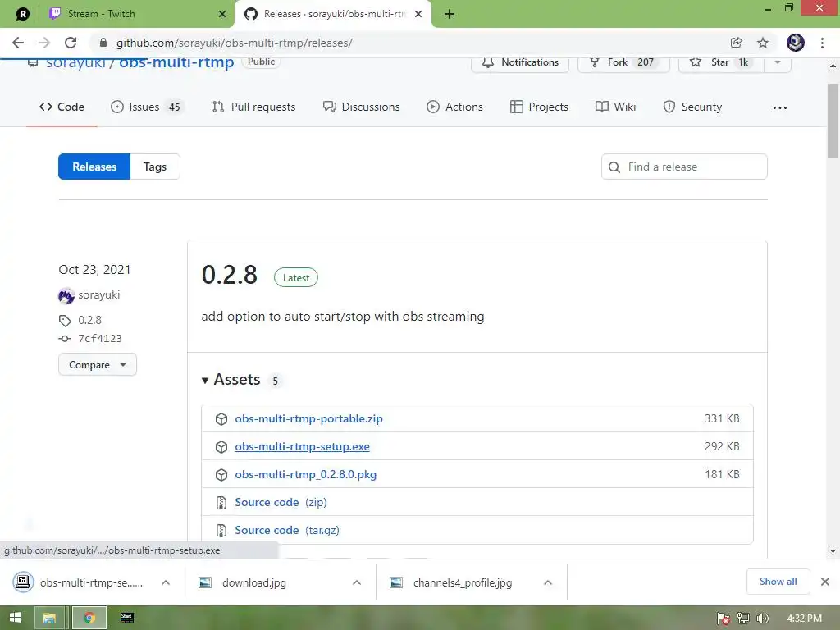Screen dimensions: 840x630
Task: Open Pull requests tab
Action: tap(253, 107)
